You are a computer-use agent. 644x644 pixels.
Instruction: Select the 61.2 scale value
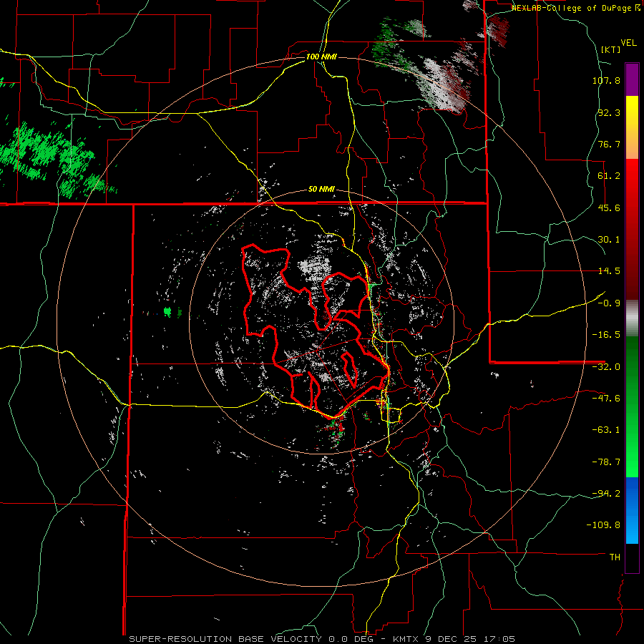point(609,176)
